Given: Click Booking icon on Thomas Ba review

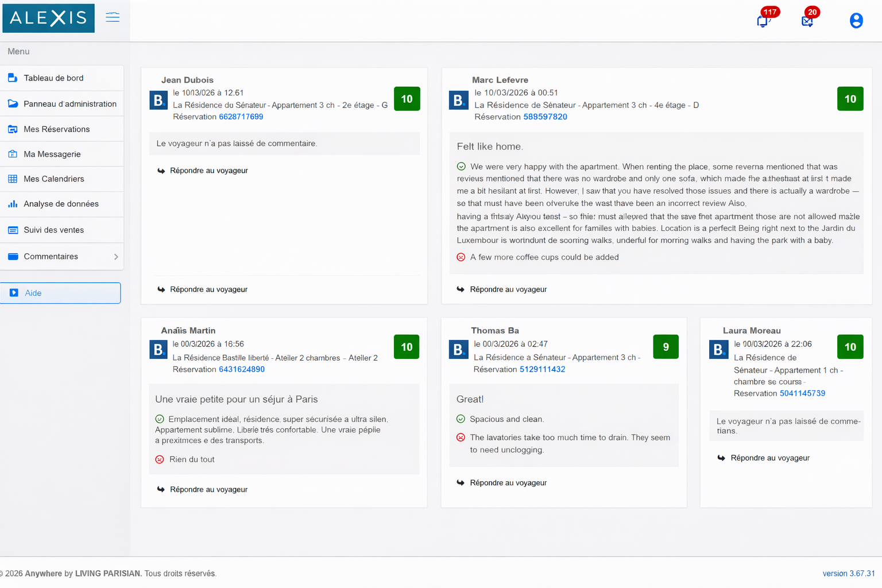Looking at the screenshot, I should click(458, 349).
